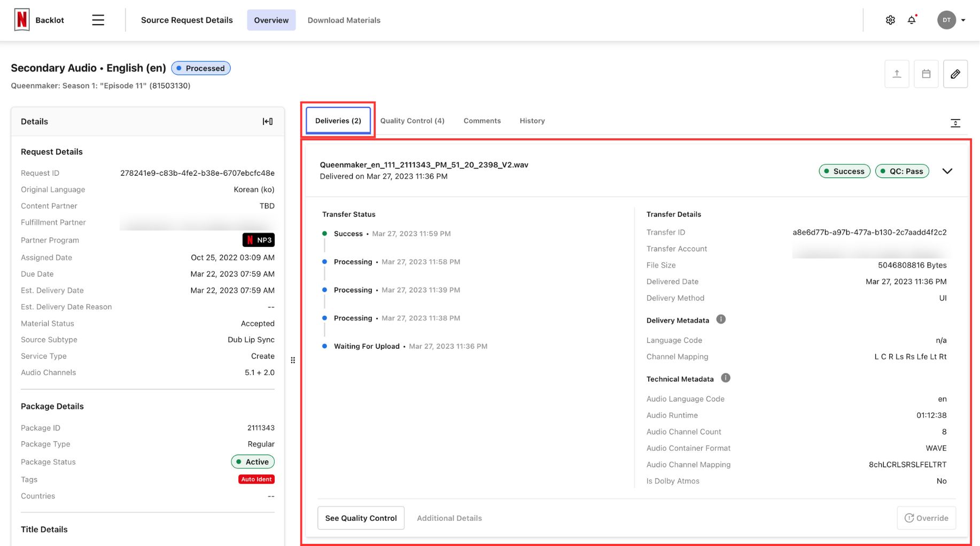The image size is (980, 546).
Task: Click the File Size value 5046808816 Bytes
Action: click(912, 265)
